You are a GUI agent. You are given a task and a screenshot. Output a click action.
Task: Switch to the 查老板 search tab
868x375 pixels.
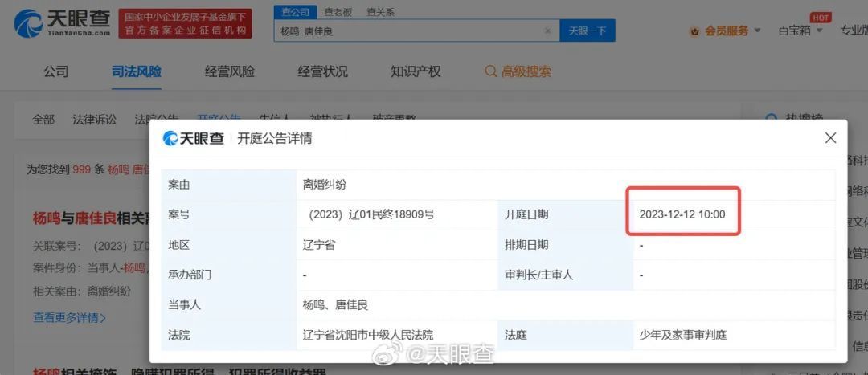click(338, 12)
